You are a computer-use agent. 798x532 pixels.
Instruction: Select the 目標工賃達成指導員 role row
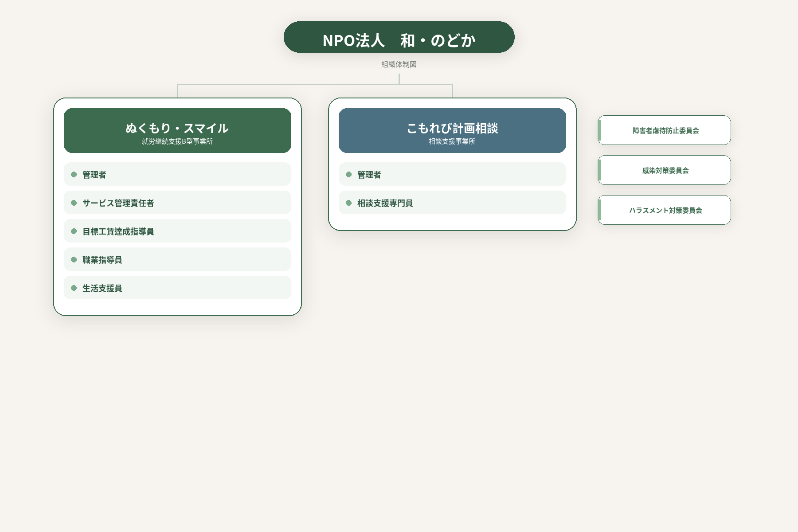click(x=177, y=231)
